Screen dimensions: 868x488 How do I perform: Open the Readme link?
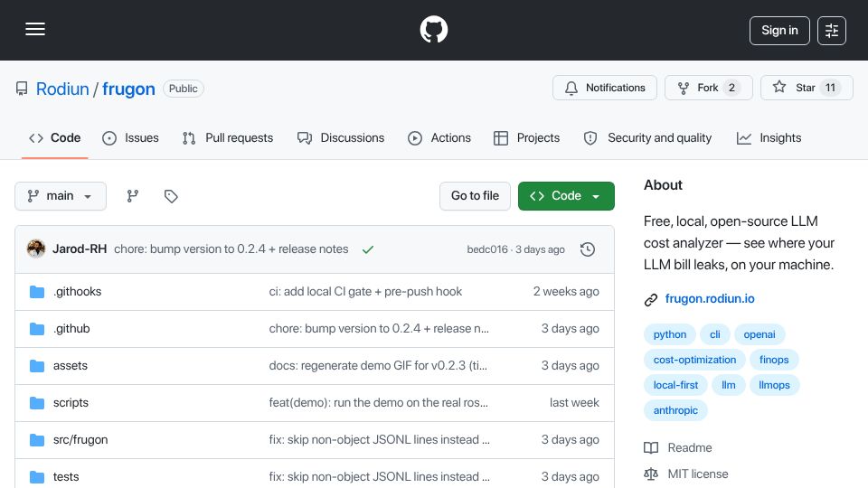[x=678, y=447]
